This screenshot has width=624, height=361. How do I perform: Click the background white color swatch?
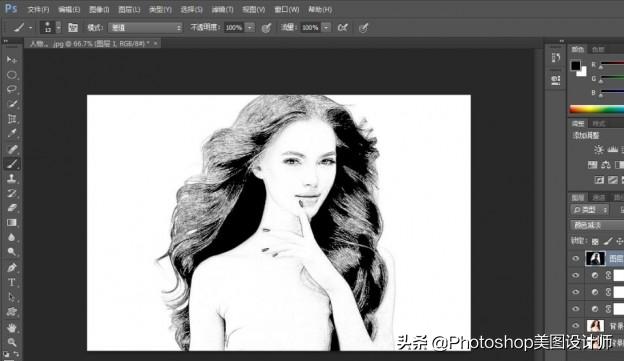point(583,73)
